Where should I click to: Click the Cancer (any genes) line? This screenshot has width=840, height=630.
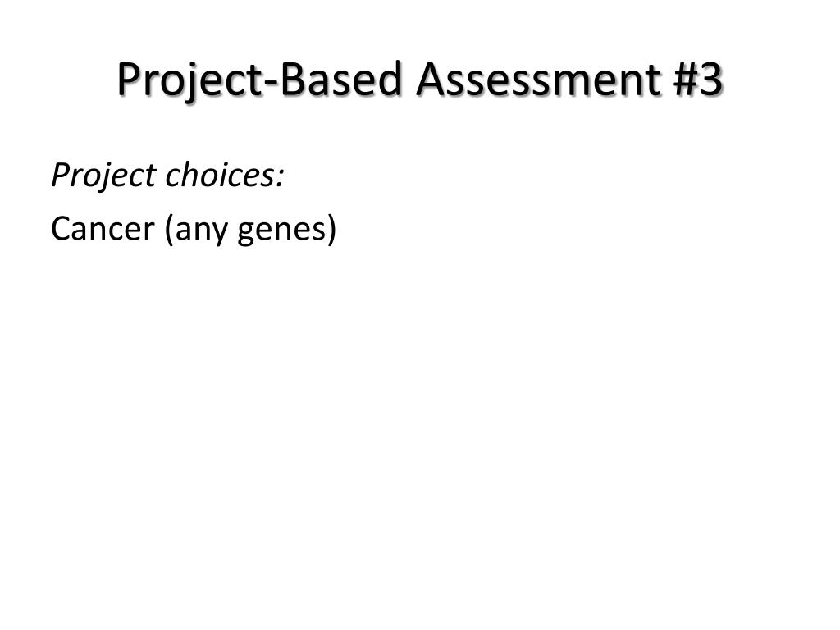(x=194, y=229)
